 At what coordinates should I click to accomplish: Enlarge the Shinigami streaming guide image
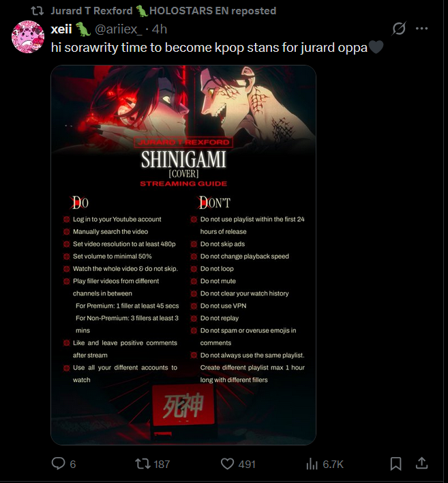(183, 254)
